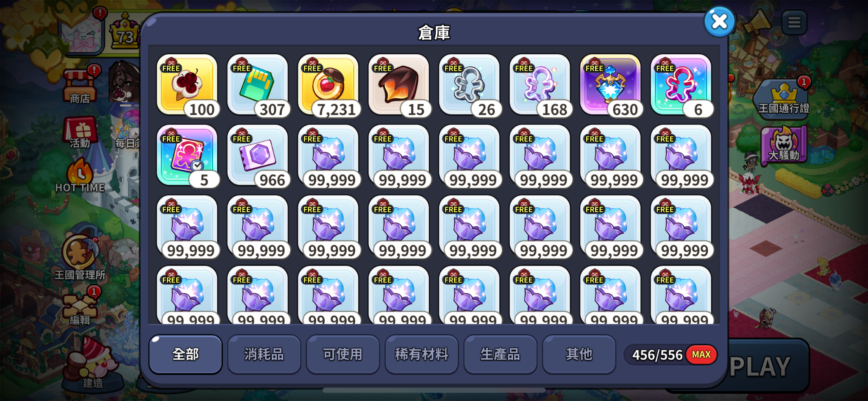Switch to the 消耗品 tab

(x=264, y=354)
